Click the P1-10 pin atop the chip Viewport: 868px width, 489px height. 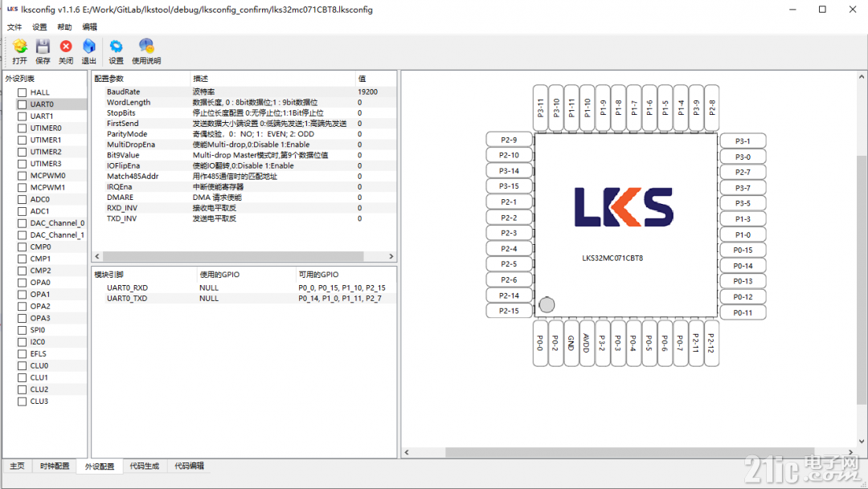pyautogui.click(x=588, y=108)
